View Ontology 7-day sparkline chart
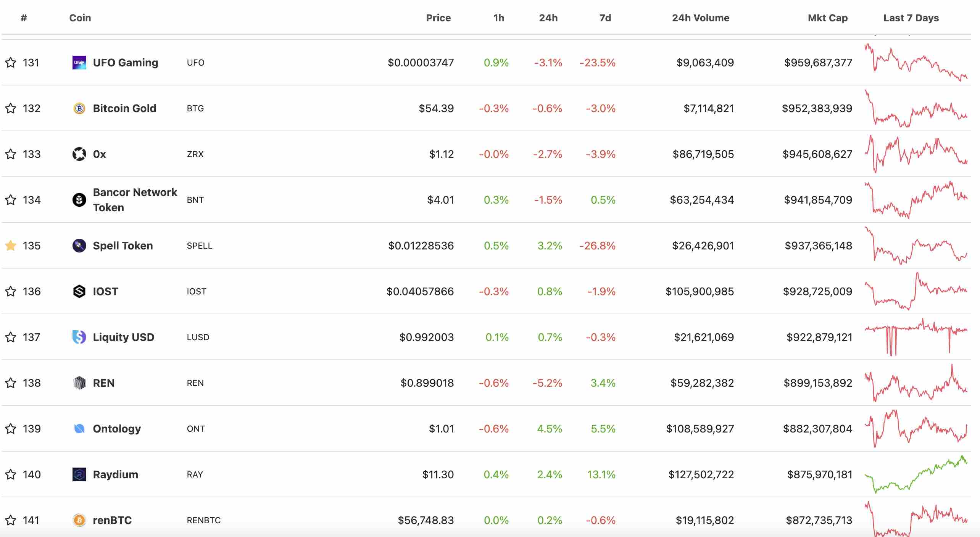The image size is (980, 537). tap(916, 429)
